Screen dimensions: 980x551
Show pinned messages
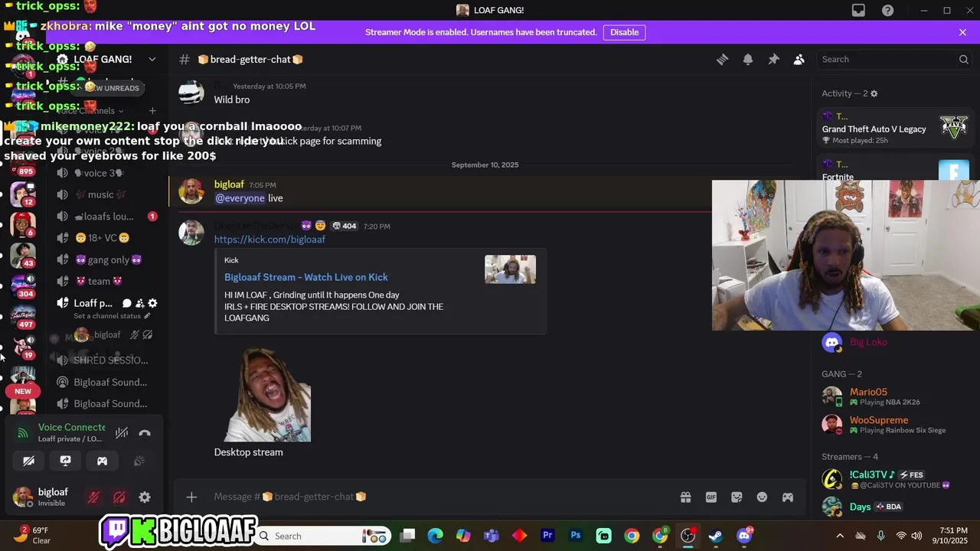coord(773,59)
